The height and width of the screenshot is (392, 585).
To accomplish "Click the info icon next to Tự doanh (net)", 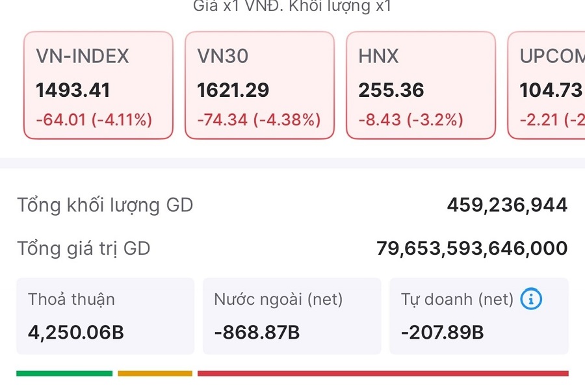I will (x=532, y=299).
